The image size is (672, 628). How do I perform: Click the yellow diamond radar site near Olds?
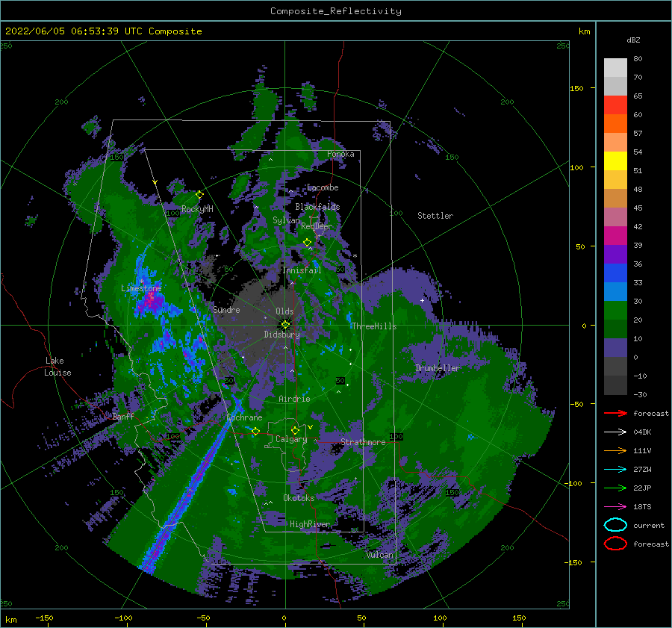[x=285, y=325]
